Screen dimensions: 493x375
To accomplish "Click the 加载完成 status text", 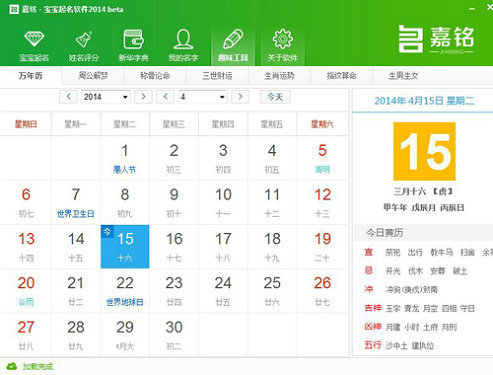I will (x=38, y=367).
